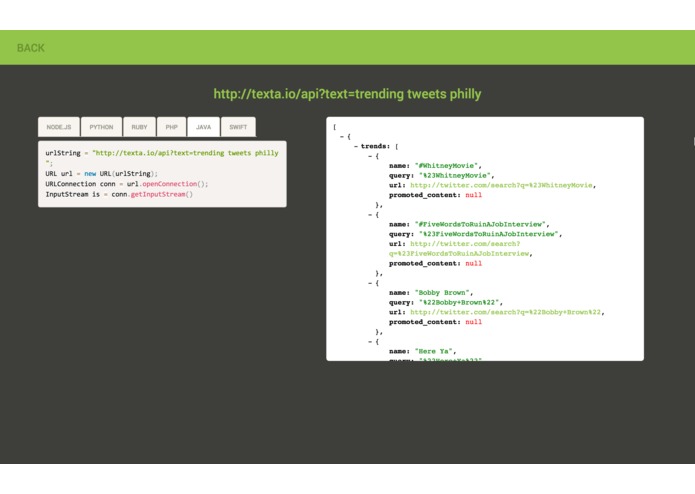
Task: Click the name value "Bobby Brown"
Action: coord(442,292)
